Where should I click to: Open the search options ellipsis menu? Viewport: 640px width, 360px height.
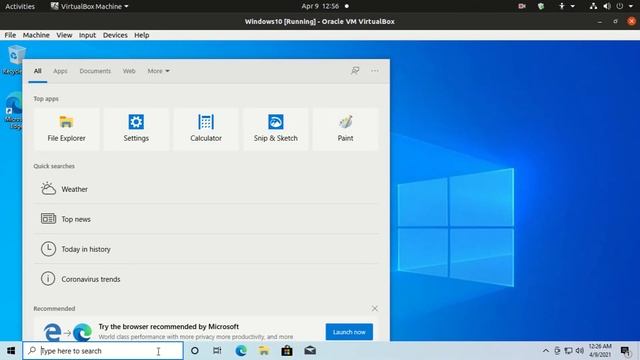click(375, 71)
